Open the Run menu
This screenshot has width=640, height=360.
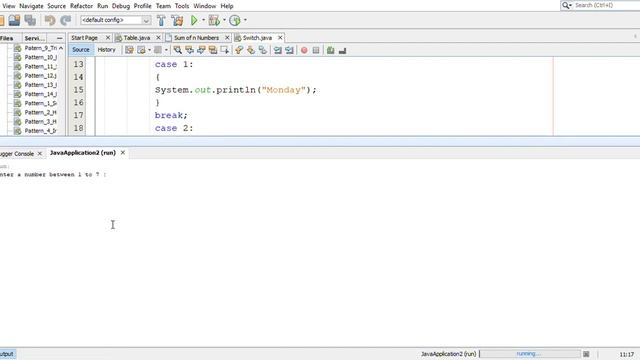click(102, 6)
